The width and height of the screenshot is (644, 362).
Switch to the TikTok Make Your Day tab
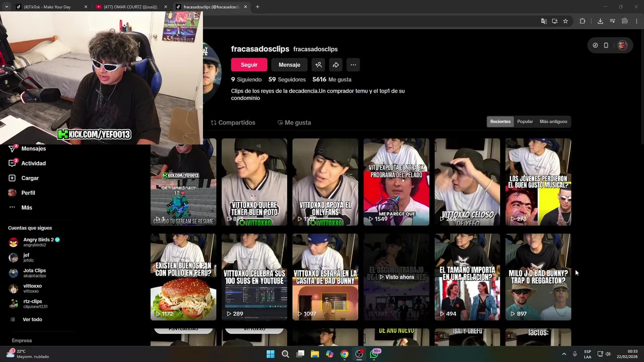(48, 7)
